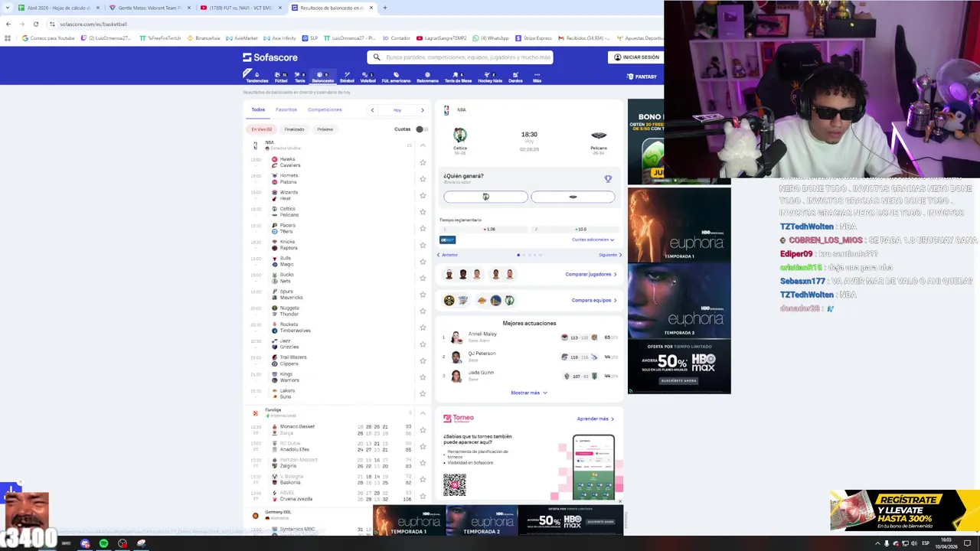This screenshot has height=551, width=980.
Task: Favorite the Hornets vs Pistons game
Action: pyautogui.click(x=423, y=179)
